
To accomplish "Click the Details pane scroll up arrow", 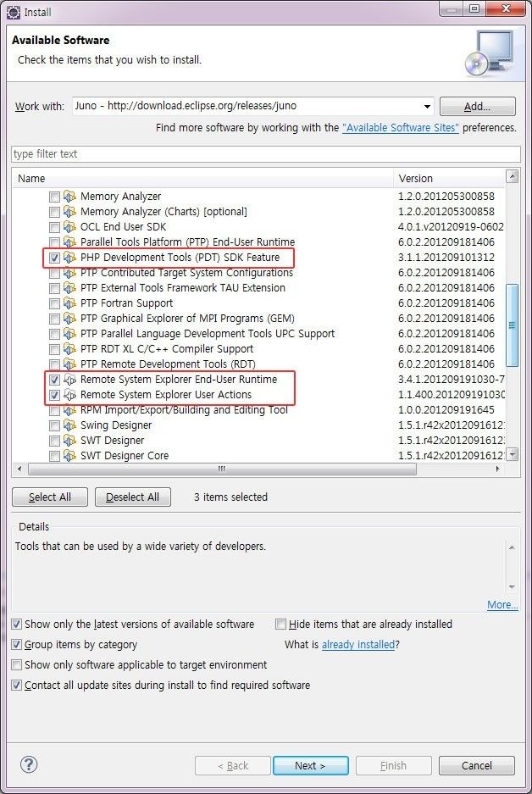I will (512, 547).
